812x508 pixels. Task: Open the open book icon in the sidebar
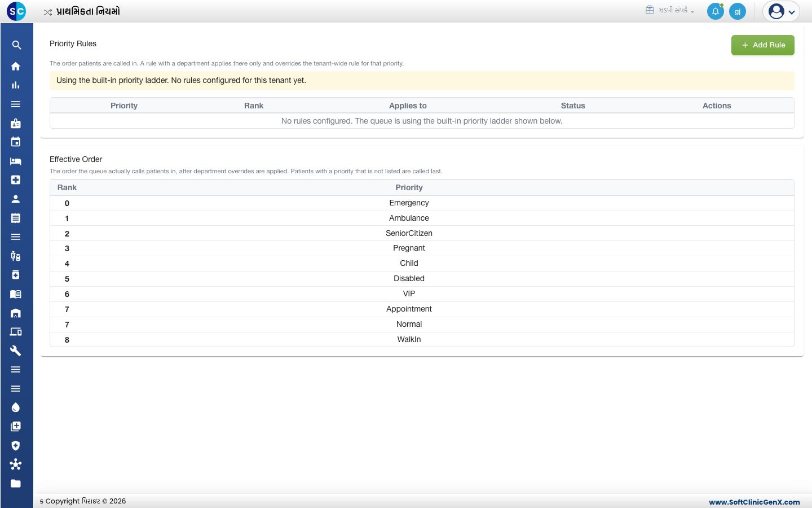(x=16, y=294)
